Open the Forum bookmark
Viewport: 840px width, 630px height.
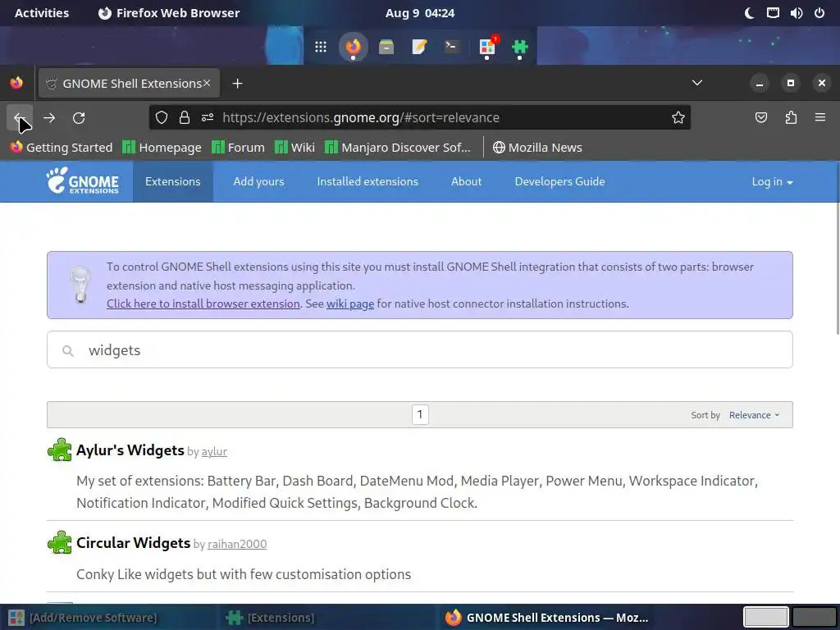click(239, 148)
